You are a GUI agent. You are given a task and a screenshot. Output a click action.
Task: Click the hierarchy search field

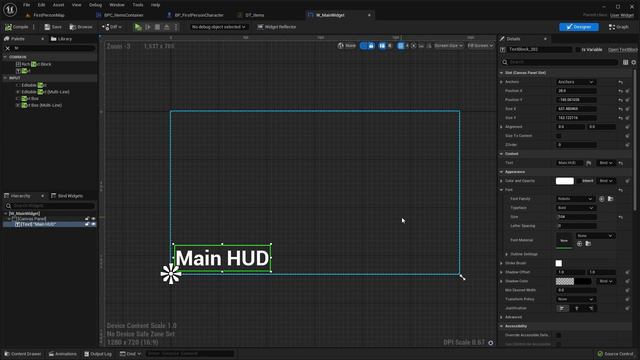pyautogui.click(x=49, y=206)
